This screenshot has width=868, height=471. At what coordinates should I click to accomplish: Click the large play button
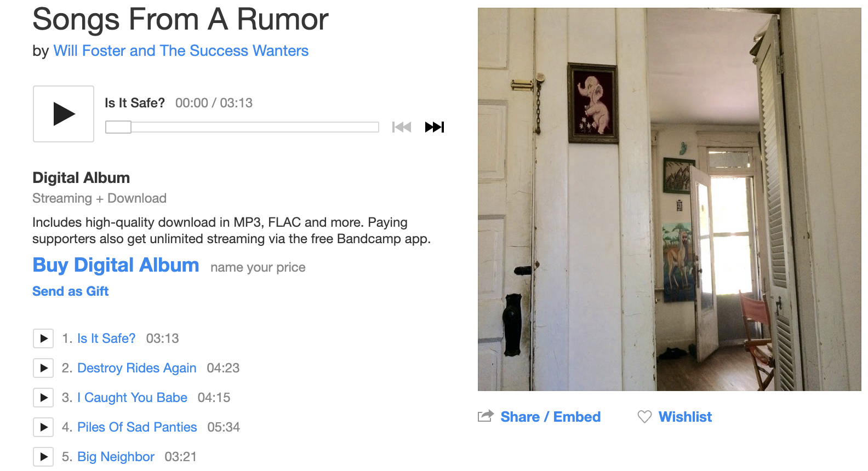tap(64, 114)
